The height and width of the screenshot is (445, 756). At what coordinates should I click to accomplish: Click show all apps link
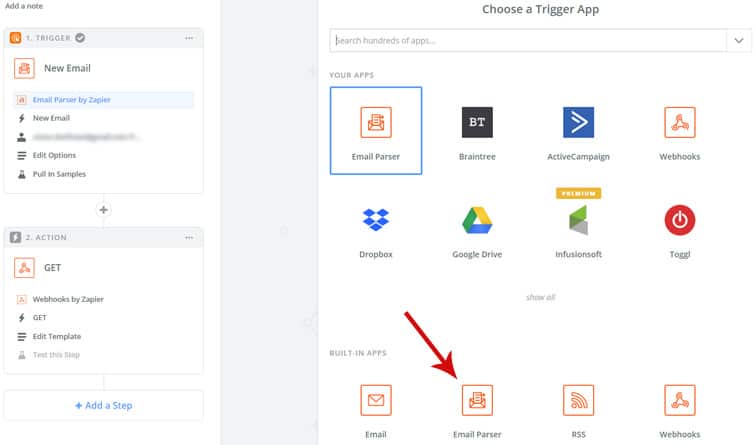click(538, 297)
